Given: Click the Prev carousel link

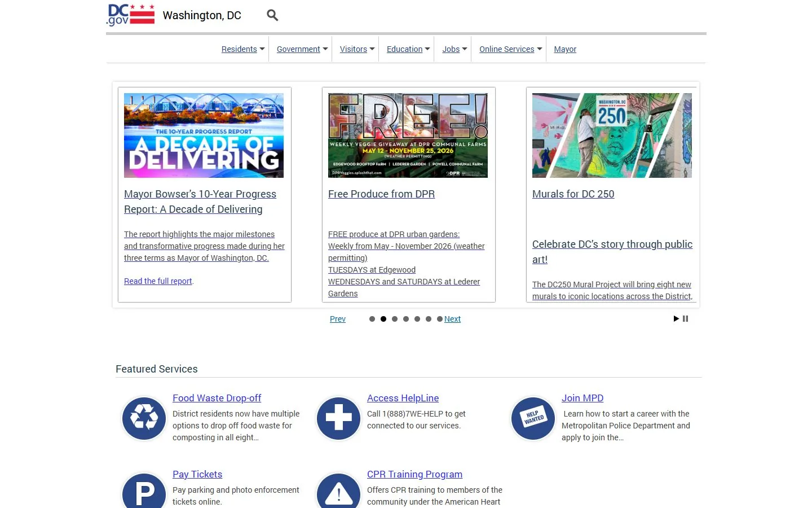Looking at the screenshot, I should pos(338,319).
